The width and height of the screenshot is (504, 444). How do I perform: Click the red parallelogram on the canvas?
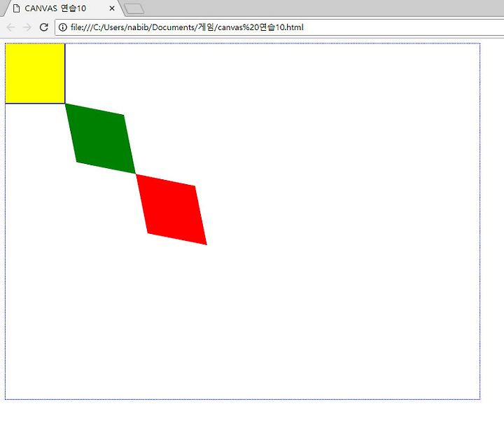(x=171, y=209)
